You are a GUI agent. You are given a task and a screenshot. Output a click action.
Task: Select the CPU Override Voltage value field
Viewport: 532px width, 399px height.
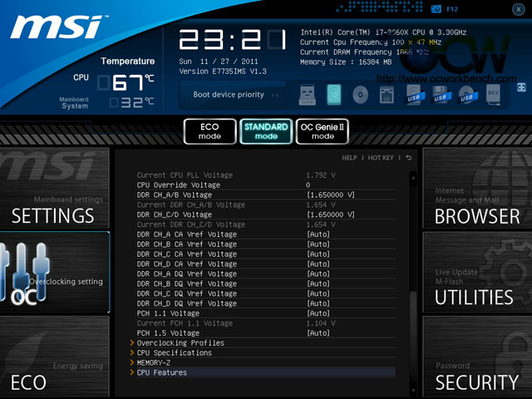click(308, 185)
